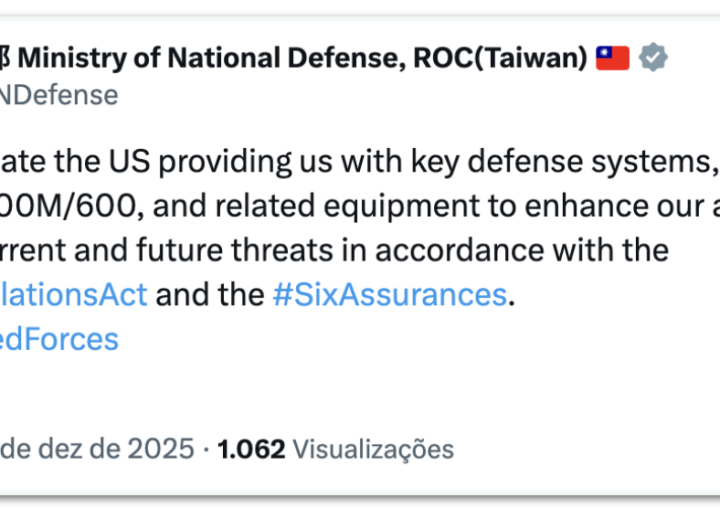The image size is (720, 530).
Task: Click the partial Chinese character before "Ministry"
Action: click(5, 59)
